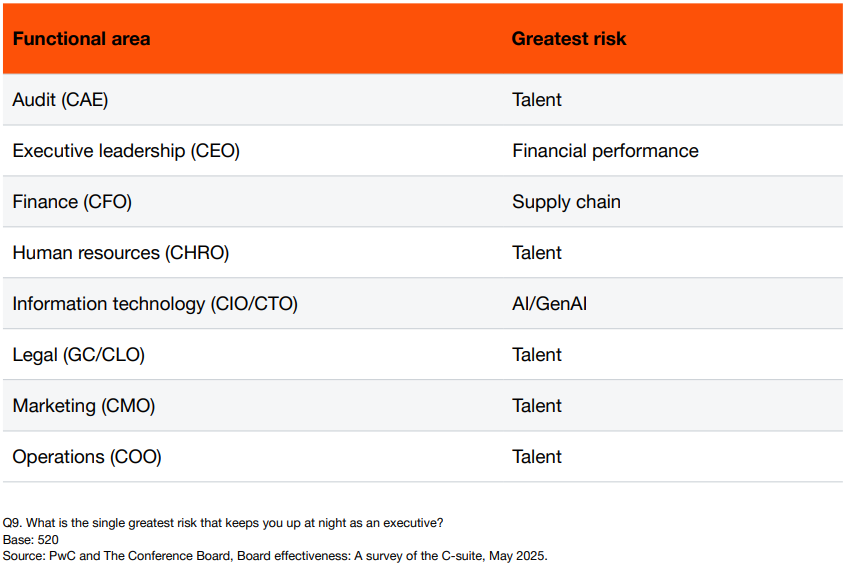Select Human resources (CHRO) cell
844x563 pixels.
[x=121, y=252]
